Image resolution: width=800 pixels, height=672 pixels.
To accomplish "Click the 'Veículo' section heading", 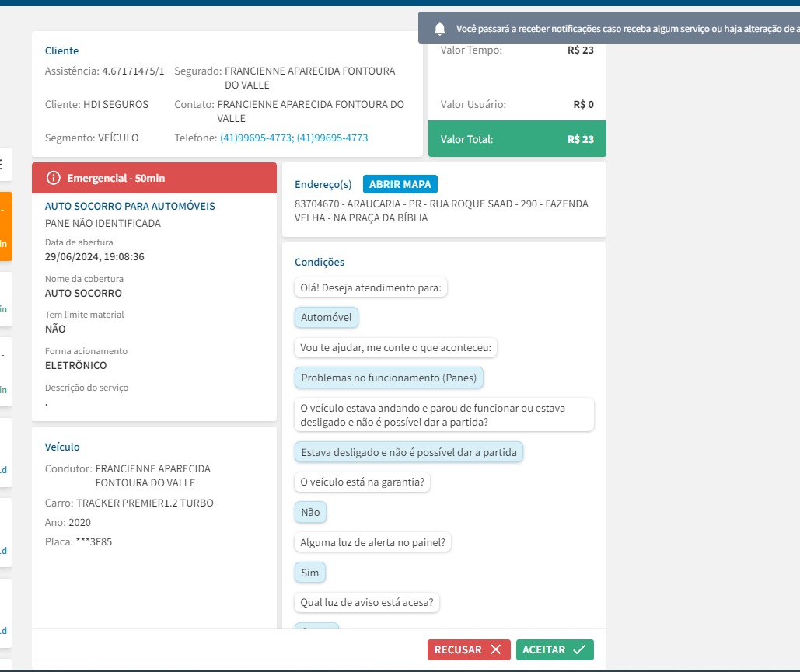I will (62, 447).
